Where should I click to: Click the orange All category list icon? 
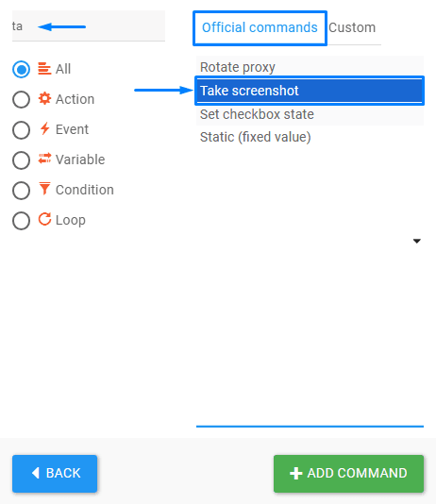click(x=44, y=69)
